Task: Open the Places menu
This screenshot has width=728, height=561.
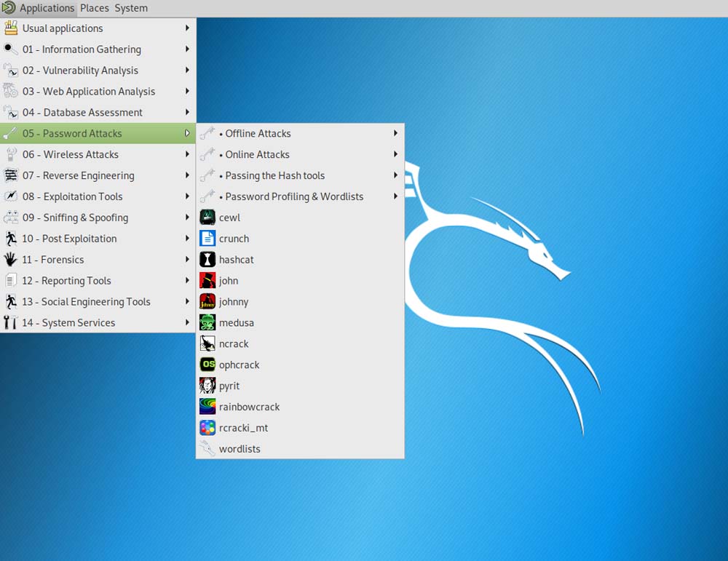Action: click(x=94, y=8)
